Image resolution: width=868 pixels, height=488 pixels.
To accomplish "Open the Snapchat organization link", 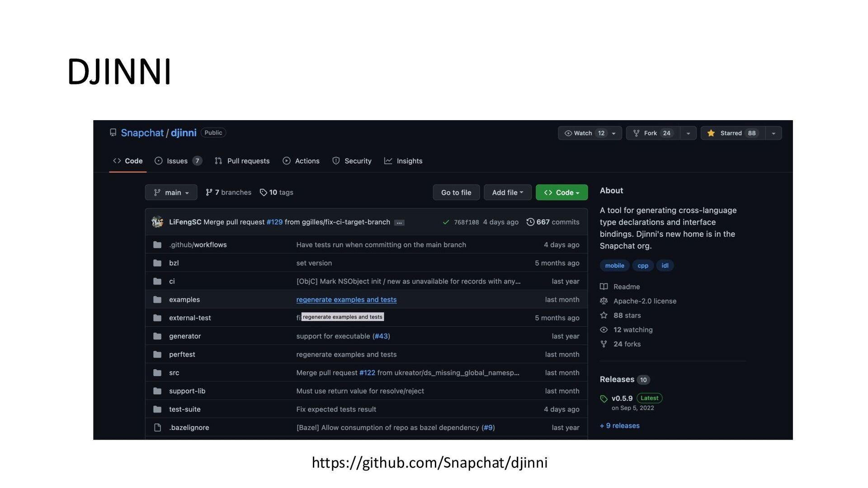I will click(142, 133).
